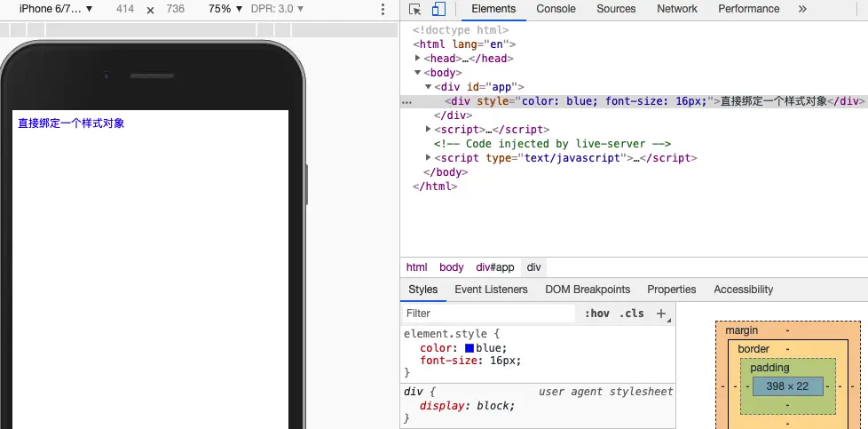Click the blue value of color property

(x=489, y=348)
